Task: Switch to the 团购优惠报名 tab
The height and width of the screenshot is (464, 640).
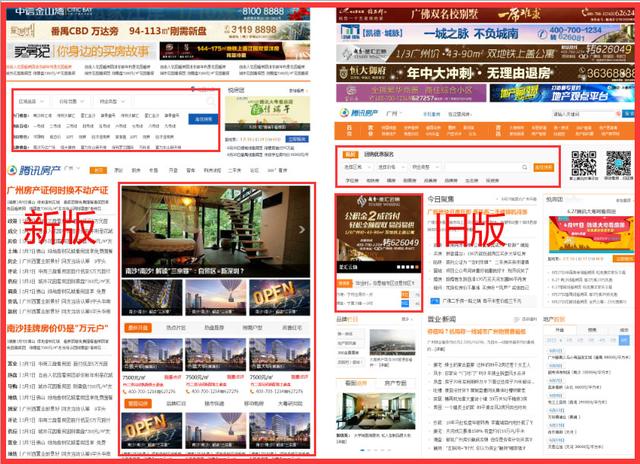Action: tap(378, 154)
